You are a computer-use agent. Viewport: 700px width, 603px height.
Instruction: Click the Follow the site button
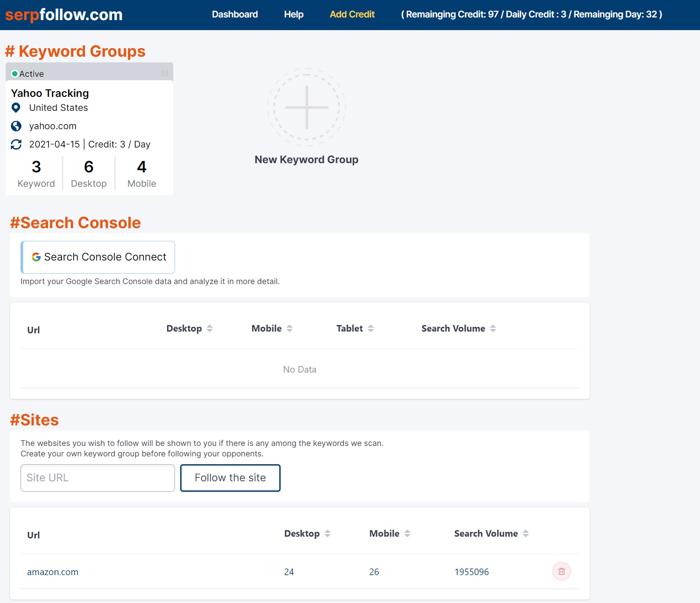230,478
